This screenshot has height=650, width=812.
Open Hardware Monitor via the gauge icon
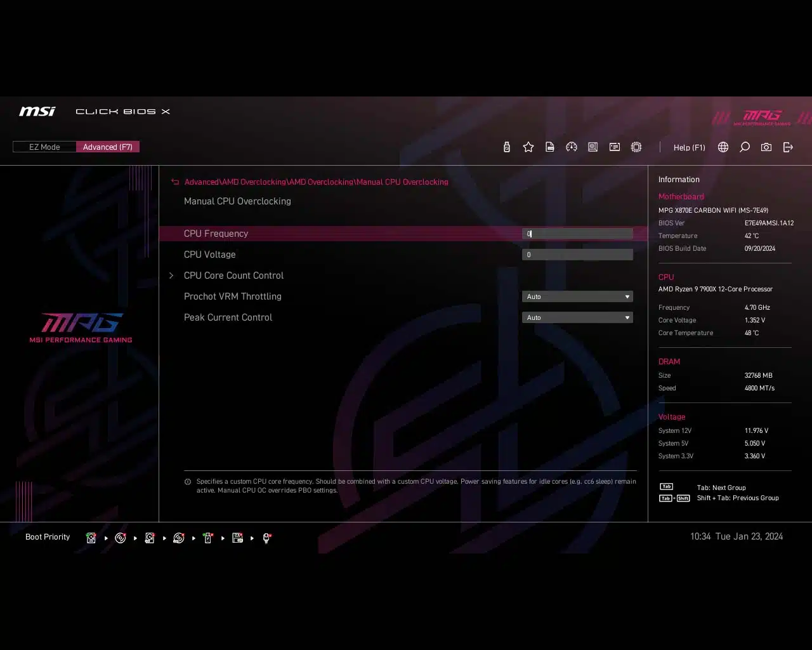click(x=572, y=147)
